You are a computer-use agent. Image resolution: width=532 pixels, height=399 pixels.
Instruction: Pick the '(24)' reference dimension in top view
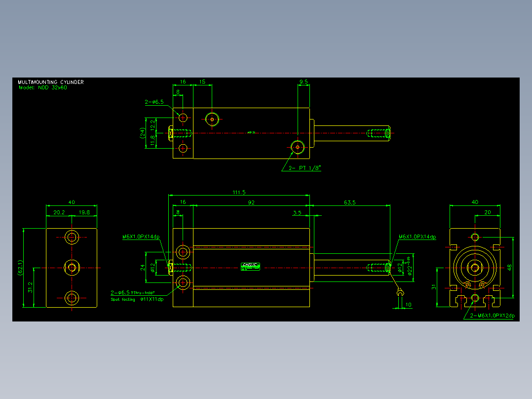point(143,133)
